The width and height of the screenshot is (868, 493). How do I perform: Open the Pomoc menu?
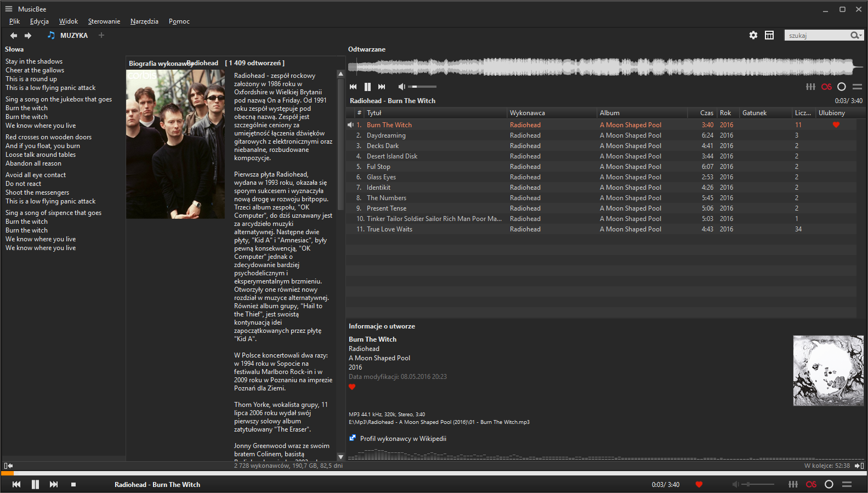click(179, 21)
